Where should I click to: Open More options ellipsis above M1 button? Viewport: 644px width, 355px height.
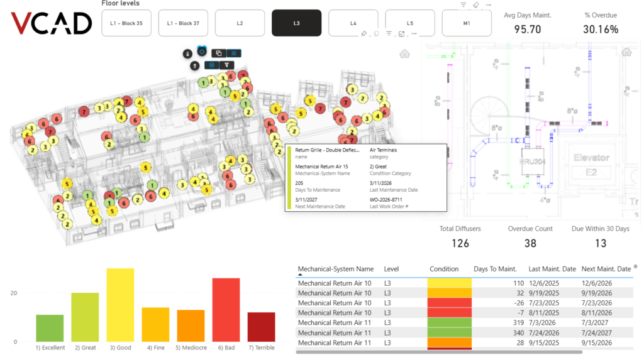[x=488, y=5]
